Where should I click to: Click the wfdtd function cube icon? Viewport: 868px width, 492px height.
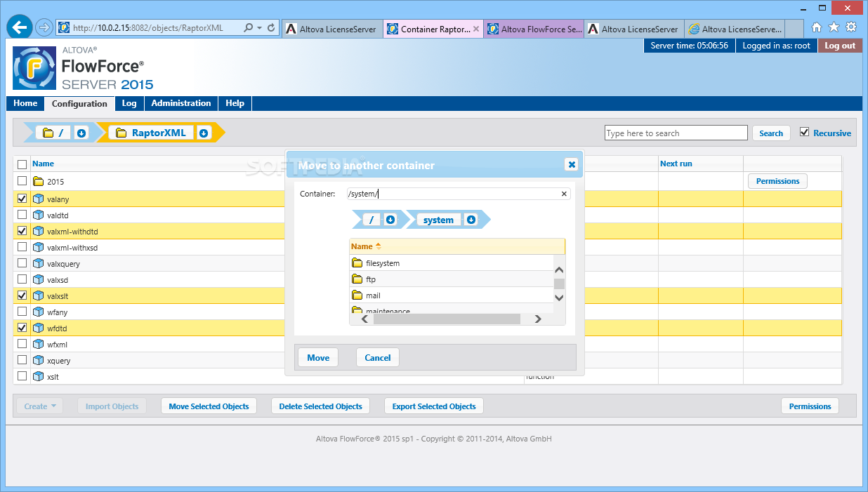pos(39,328)
